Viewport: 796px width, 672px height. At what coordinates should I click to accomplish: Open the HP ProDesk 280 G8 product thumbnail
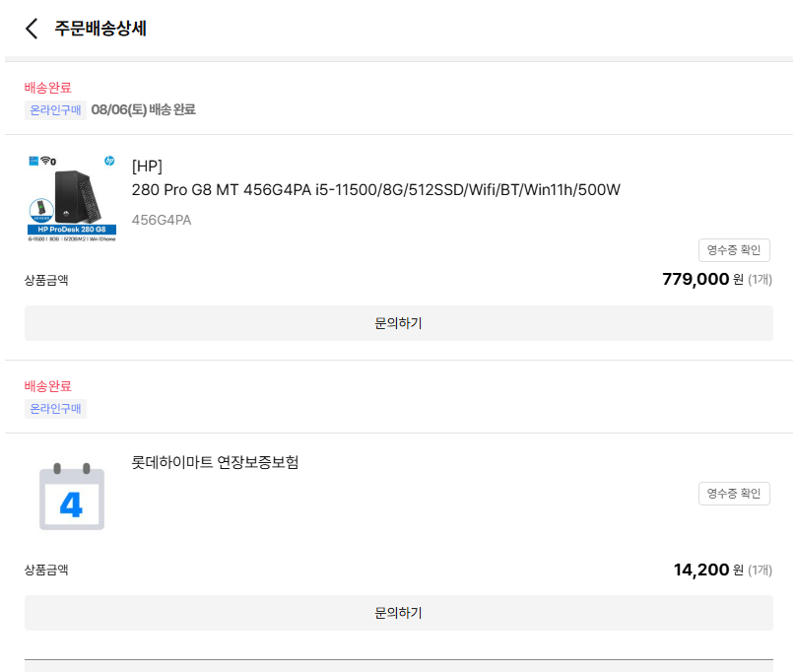coord(72,198)
